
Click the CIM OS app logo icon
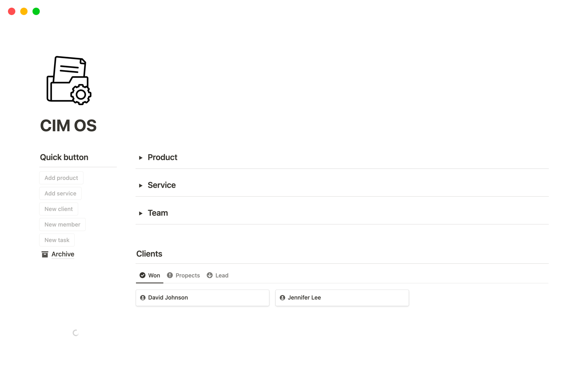(x=68, y=81)
